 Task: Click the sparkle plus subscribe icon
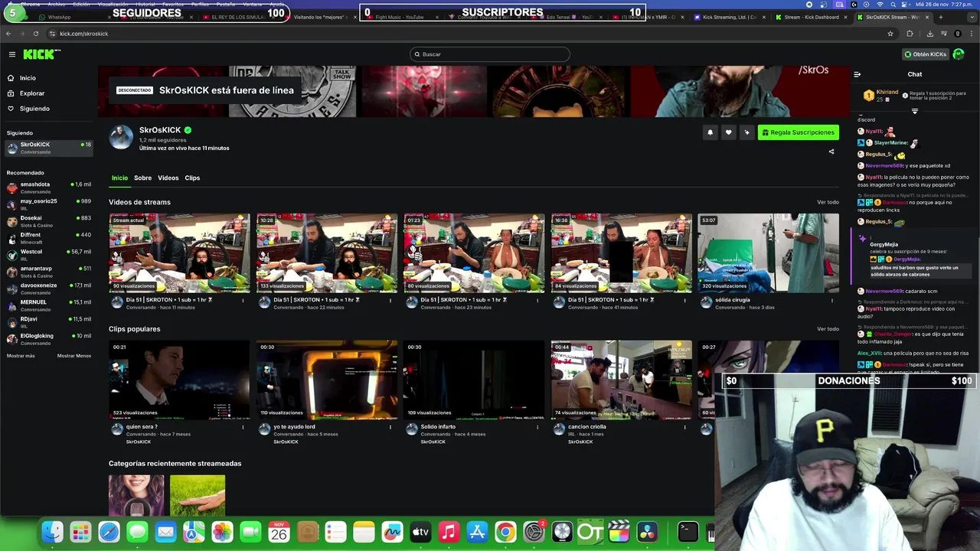pos(746,132)
